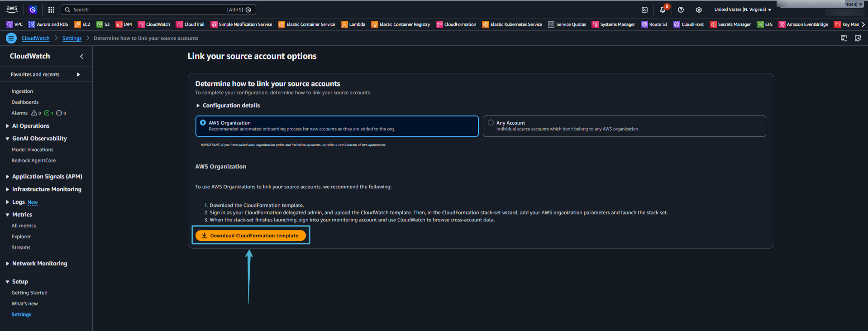Open the Lambda bookmark in favorites bar
The height and width of the screenshot is (331, 868).
pyautogui.click(x=353, y=24)
